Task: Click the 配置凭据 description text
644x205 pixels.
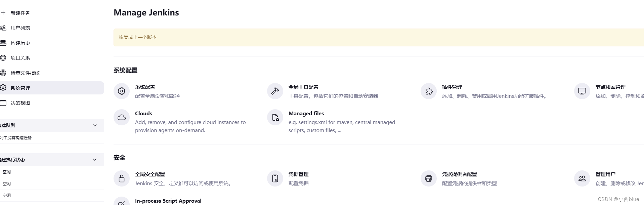Action: point(299,183)
